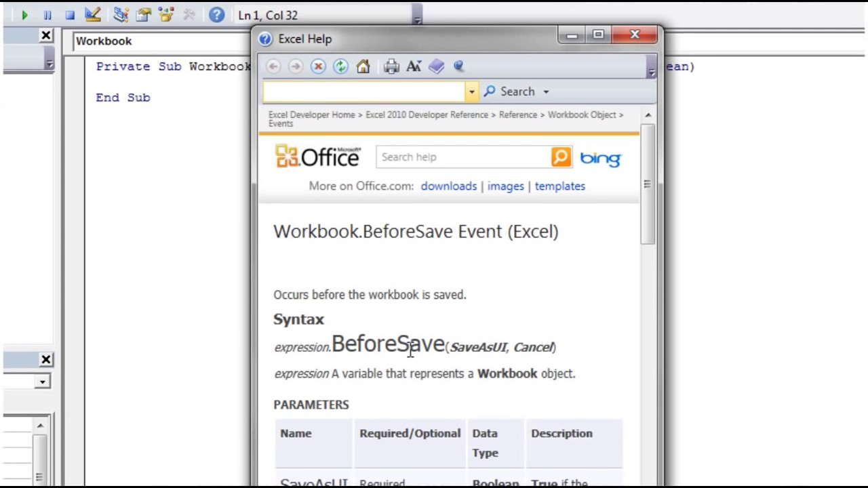Close the lower-left Properties panel with X
This screenshot has height=488, width=868.
[x=46, y=359]
